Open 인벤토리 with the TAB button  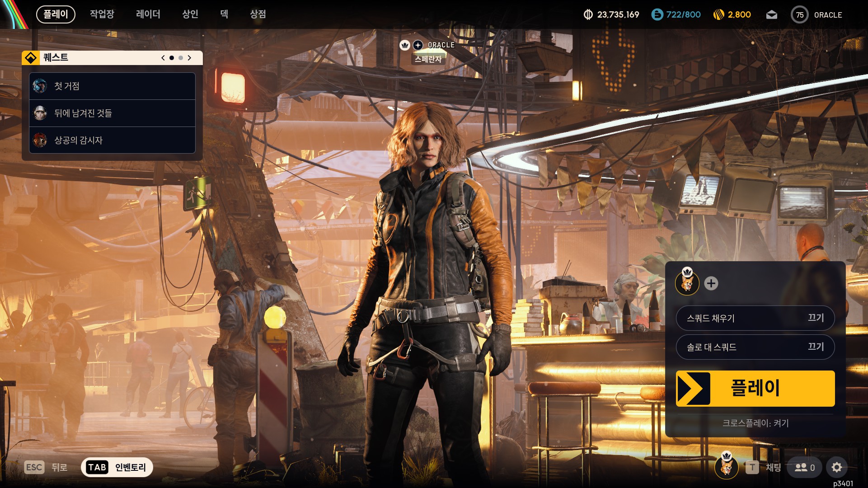tap(117, 467)
